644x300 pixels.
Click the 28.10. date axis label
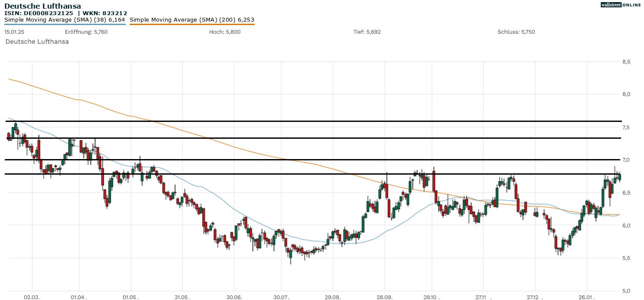[x=432, y=297]
